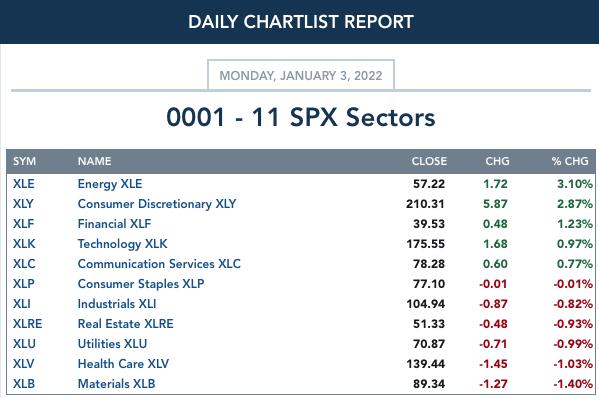Sort table by the CLOSE column header
Screen dimensions: 599x398
click(429, 161)
